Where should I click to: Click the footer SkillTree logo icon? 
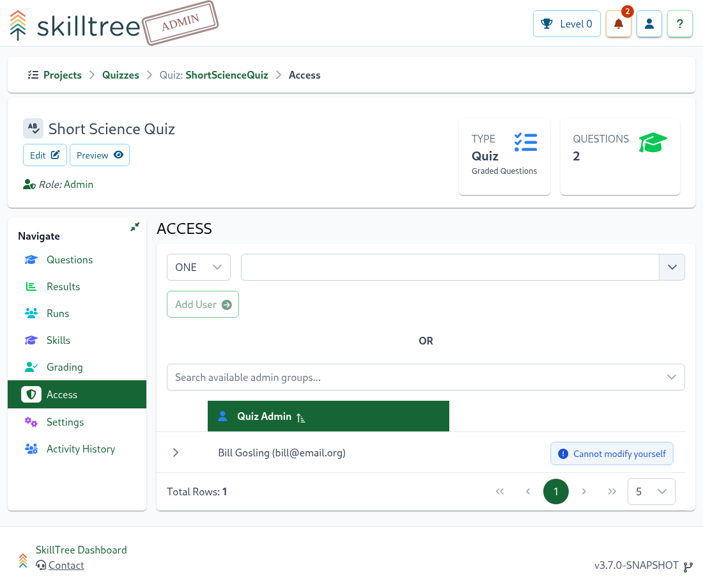[23, 561]
